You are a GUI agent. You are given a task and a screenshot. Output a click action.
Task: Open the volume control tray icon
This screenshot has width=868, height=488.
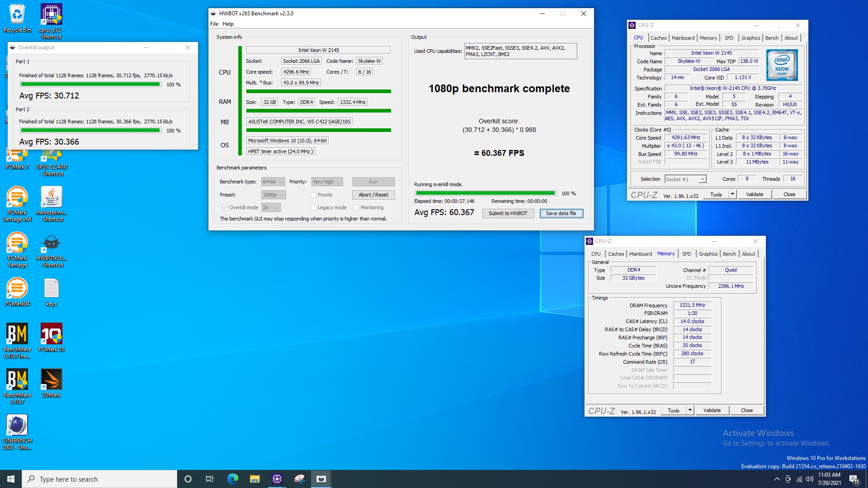coord(810,479)
